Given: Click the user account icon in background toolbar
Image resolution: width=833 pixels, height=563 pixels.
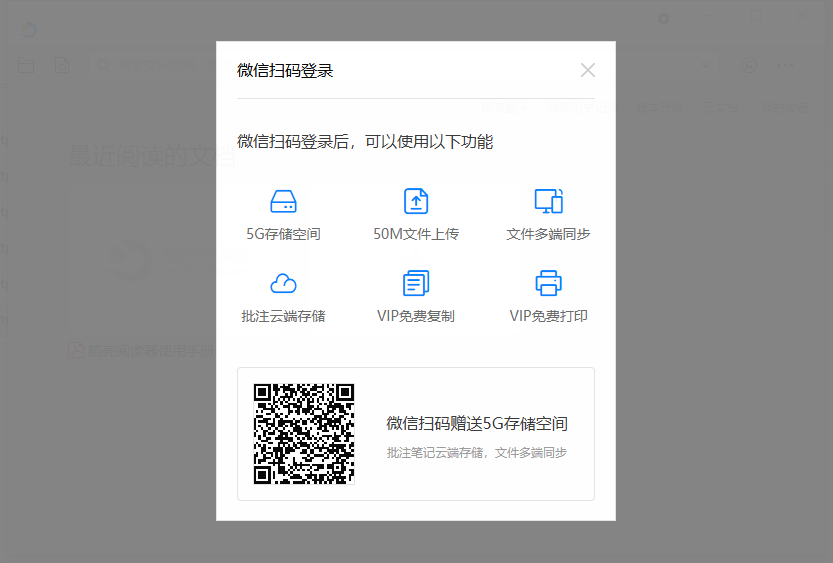Looking at the screenshot, I should pos(749,65).
